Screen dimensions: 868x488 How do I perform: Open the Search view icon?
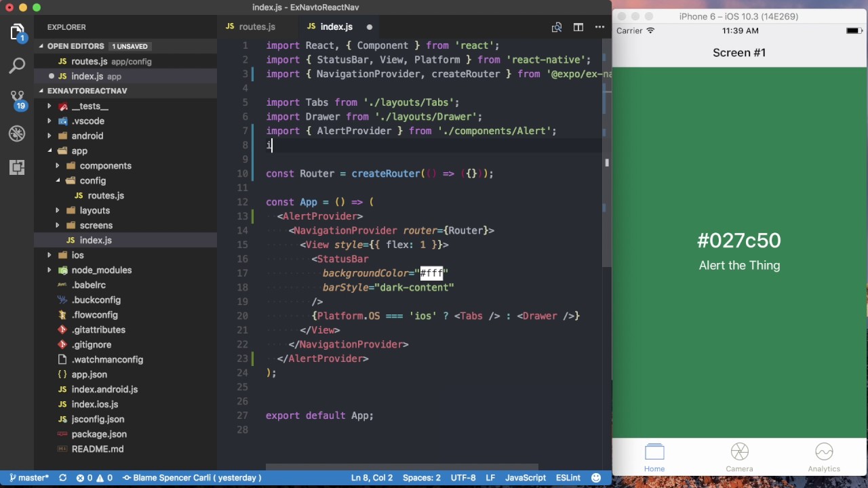pyautogui.click(x=17, y=66)
